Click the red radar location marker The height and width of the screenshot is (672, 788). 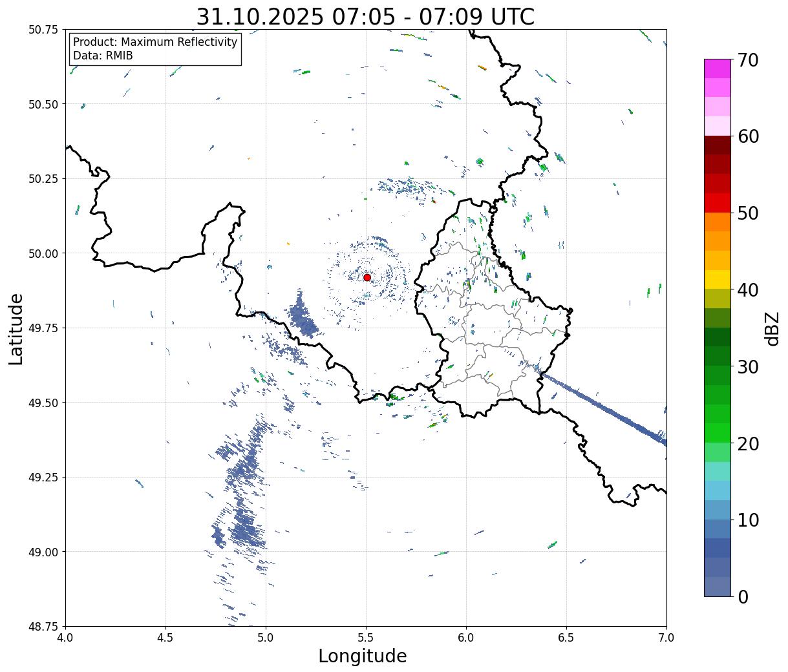click(367, 277)
